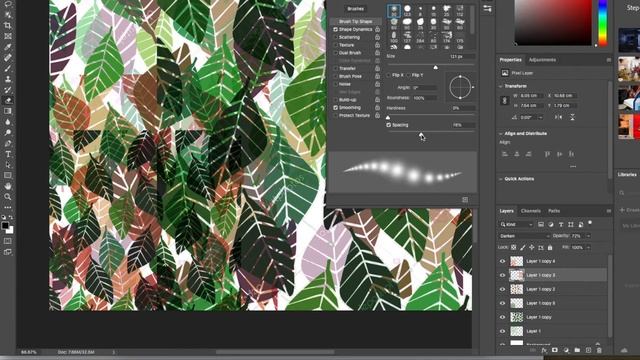This screenshot has height=360, width=640.
Task: Click the brush Size slider handle
Action: coord(436,67)
